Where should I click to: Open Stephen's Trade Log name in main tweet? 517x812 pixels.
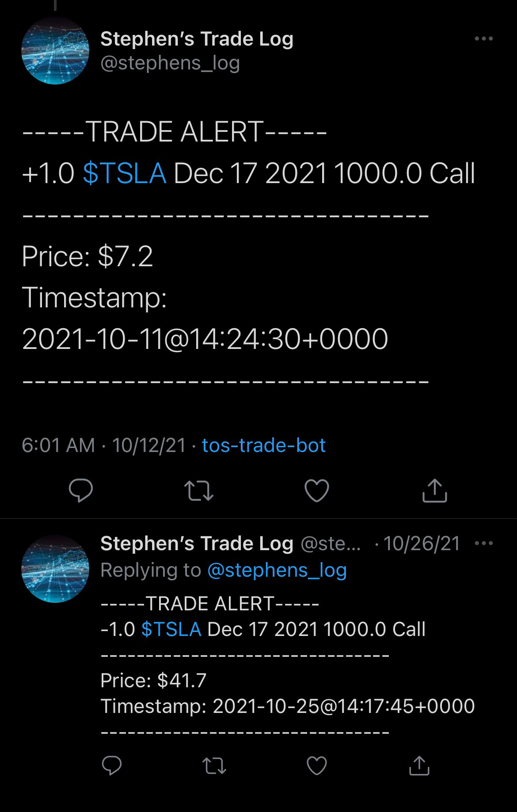point(197,39)
